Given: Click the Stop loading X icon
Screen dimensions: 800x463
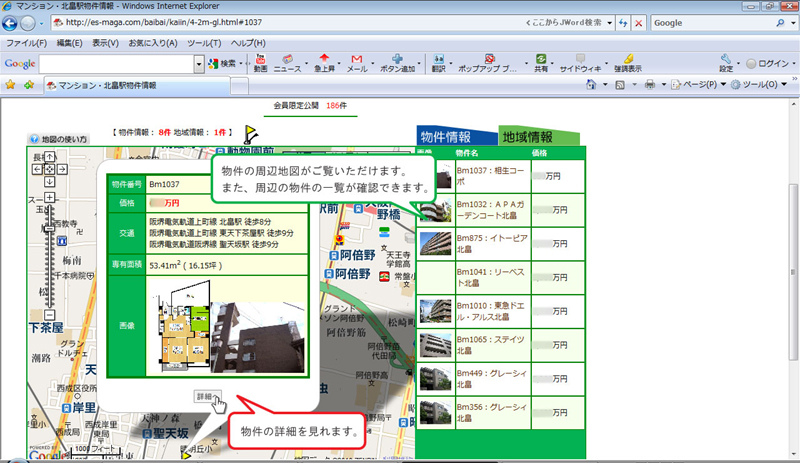Looking at the screenshot, I should click(637, 23).
